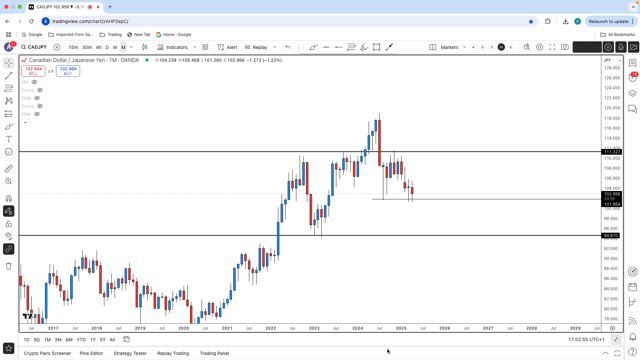Image resolution: width=640 pixels, height=360 pixels.
Task: Click the undo arrow
Action: click(x=288, y=47)
